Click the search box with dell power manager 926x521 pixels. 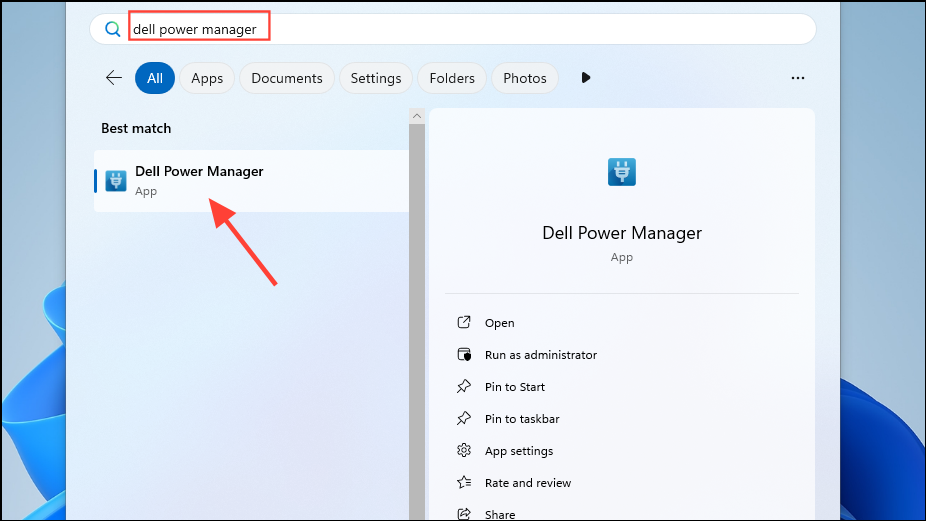click(x=453, y=29)
